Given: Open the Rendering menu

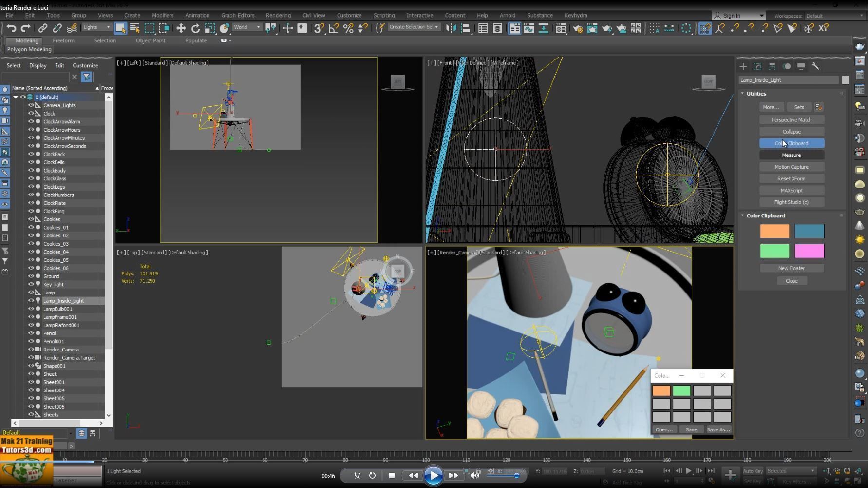Looking at the screenshot, I should click(278, 16).
